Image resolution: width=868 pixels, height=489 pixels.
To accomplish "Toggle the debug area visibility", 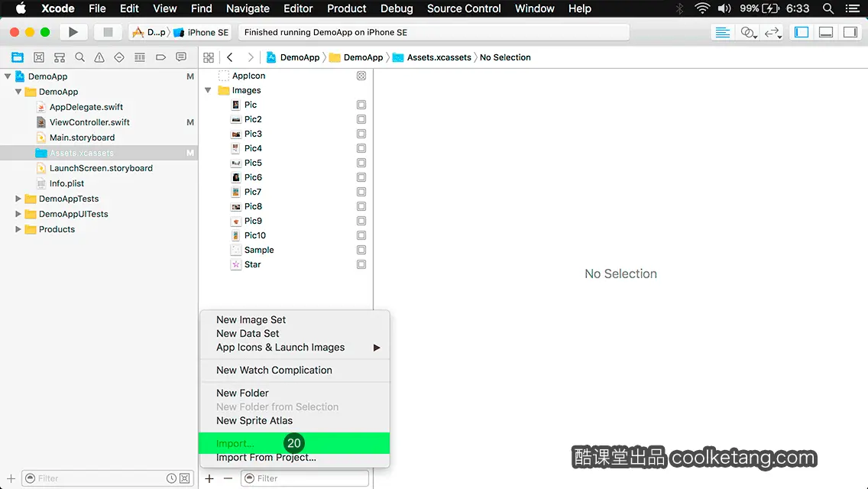I will (826, 32).
